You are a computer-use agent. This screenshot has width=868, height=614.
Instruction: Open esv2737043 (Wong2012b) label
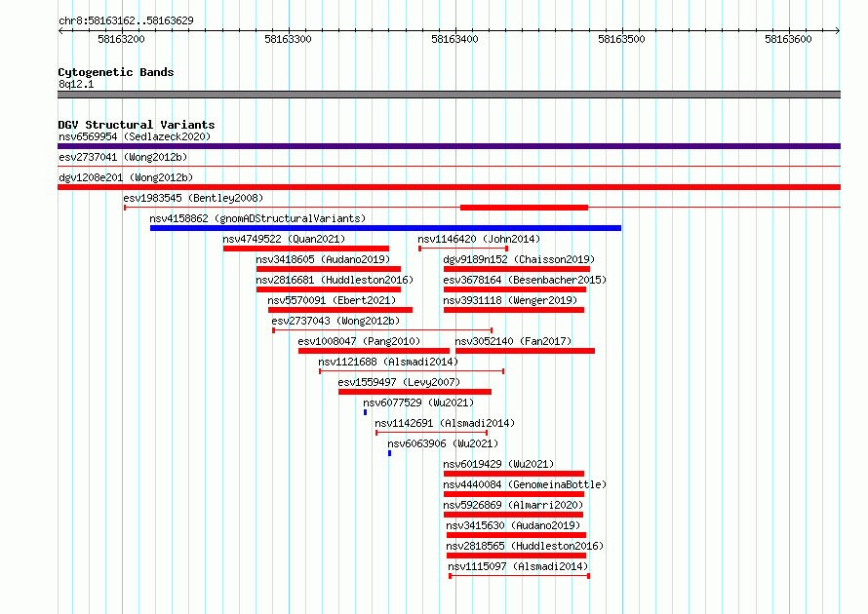(x=335, y=321)
